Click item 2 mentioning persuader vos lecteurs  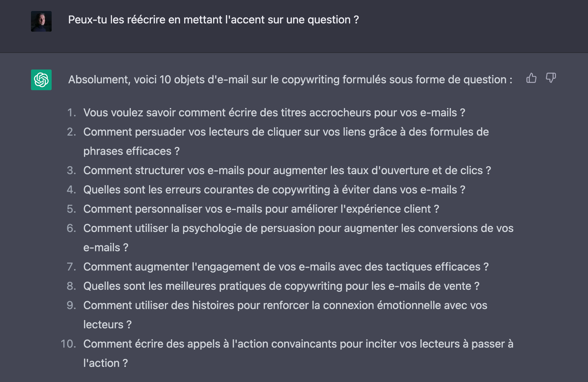click(x=286, y=132)
